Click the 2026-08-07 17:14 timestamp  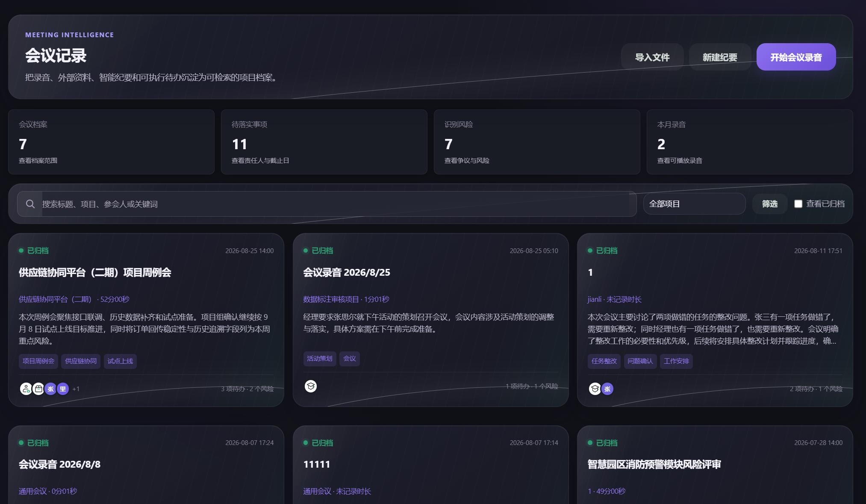click(x=534, y=442)
